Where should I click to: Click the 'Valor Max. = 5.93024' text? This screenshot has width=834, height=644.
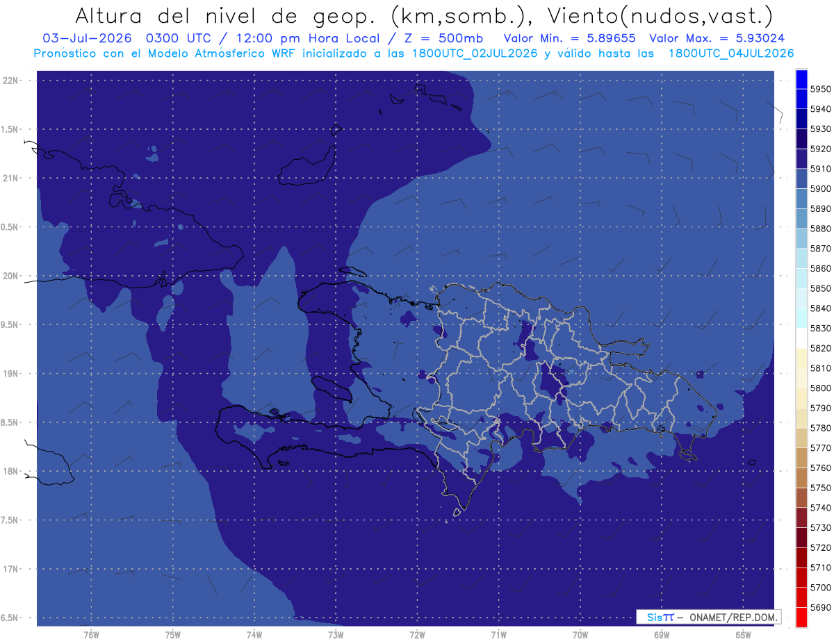717,38
